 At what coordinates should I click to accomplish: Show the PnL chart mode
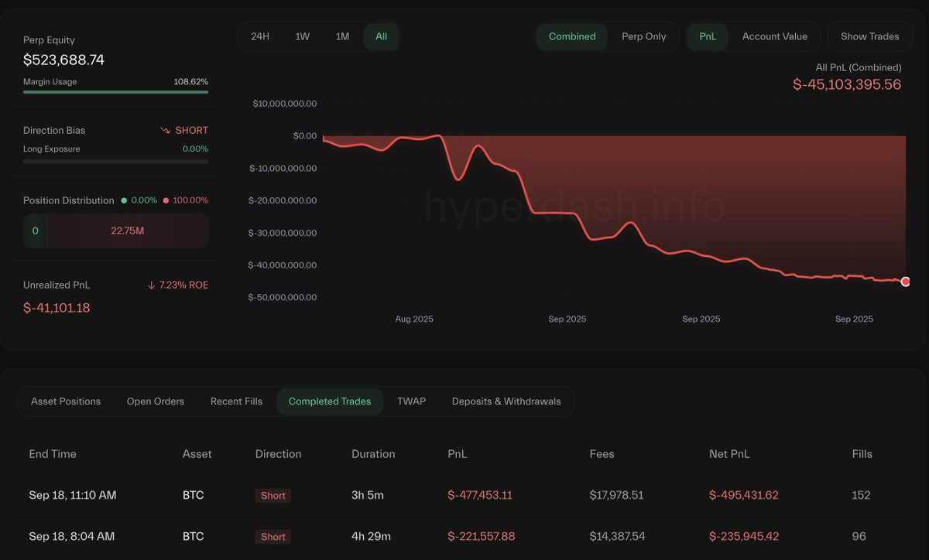708,36
